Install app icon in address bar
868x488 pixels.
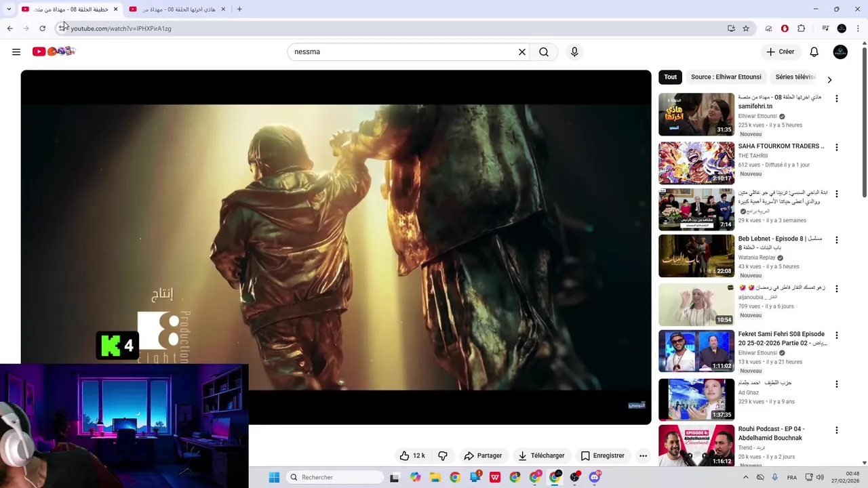(731, 28)
